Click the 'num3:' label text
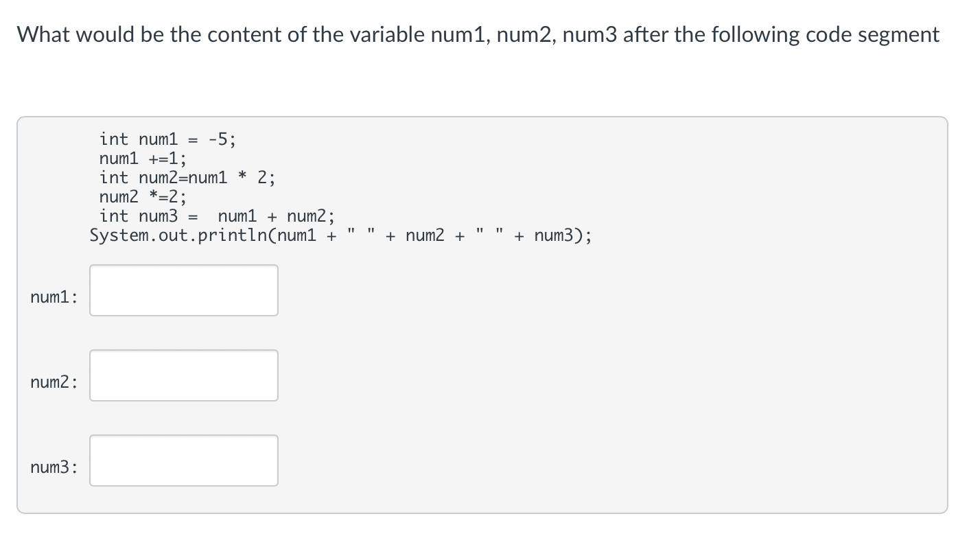The height and width of the screenshot is (560, 958). (x=54, y=467)
